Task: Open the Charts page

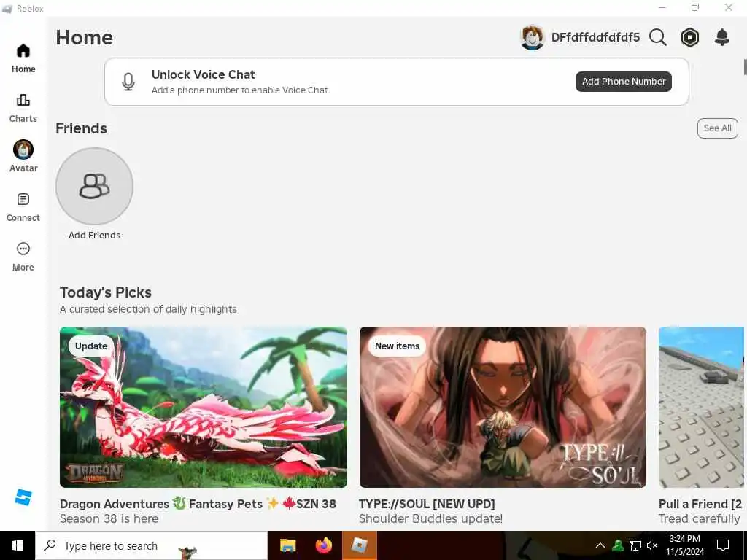Action: [x=23, y=108]
